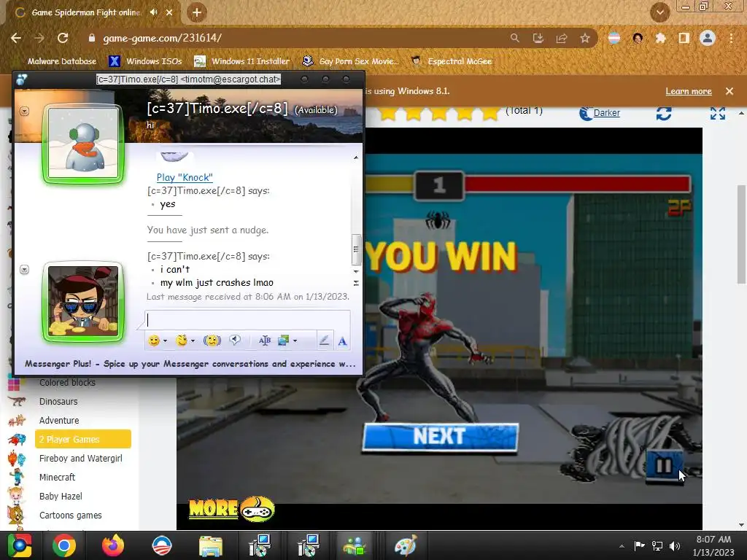The image size is (747, 560).
Task: Send a nudge to Timo.exe
Action: click(x=212, y=341)
